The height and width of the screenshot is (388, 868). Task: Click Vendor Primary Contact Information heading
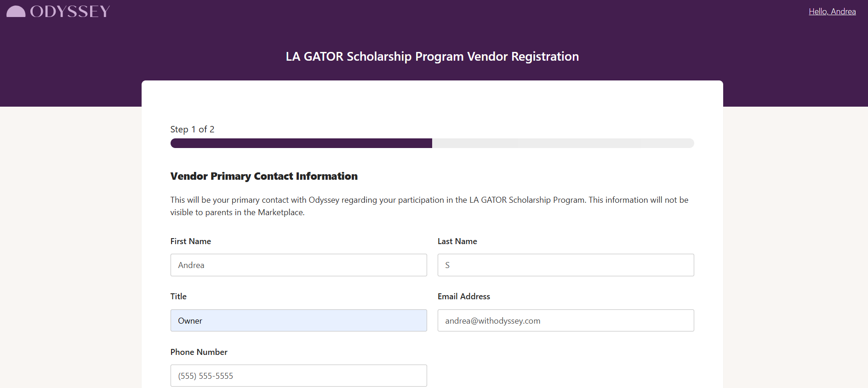click(264, 177)
